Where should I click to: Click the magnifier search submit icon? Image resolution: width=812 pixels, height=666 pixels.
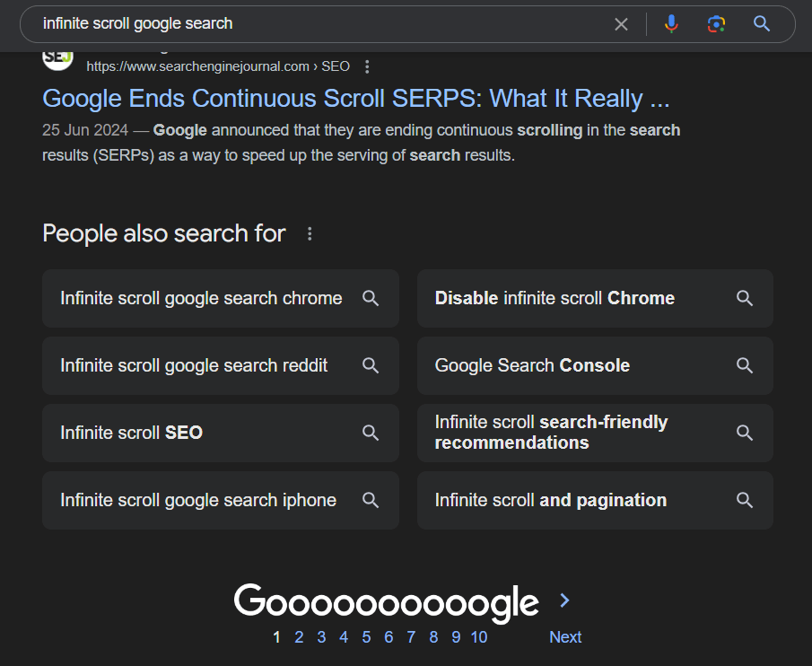[x=762, y=24]
